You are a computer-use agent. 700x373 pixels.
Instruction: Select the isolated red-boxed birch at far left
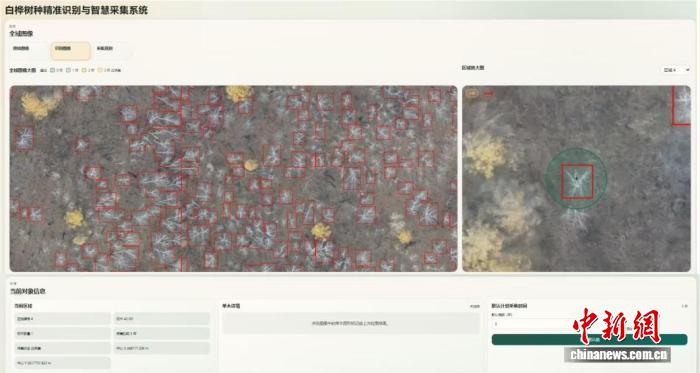[24, 137]
